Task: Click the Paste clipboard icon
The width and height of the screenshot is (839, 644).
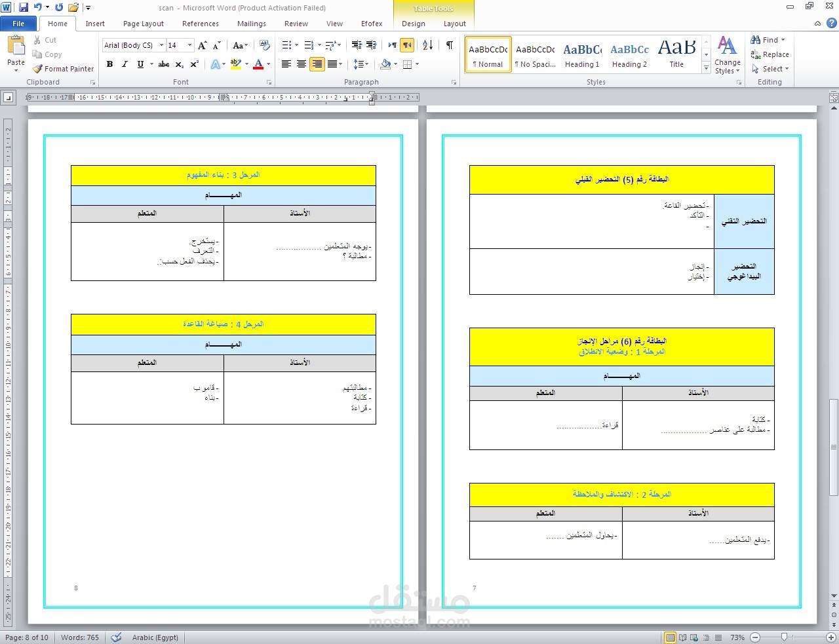Action: coord(16,46)
